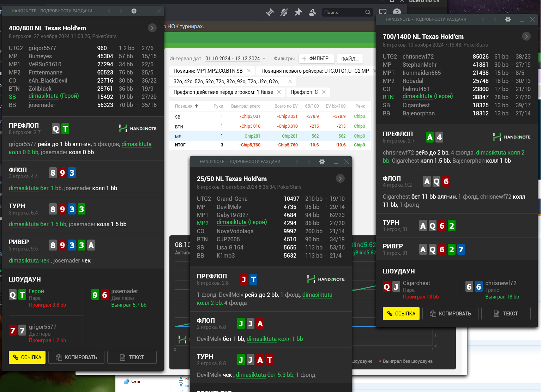The height and width of the screenshot is (392, 542).
Task: Click player 'Ironmaiden665' in the 700/1400 hand list
Action: [422, 73]
